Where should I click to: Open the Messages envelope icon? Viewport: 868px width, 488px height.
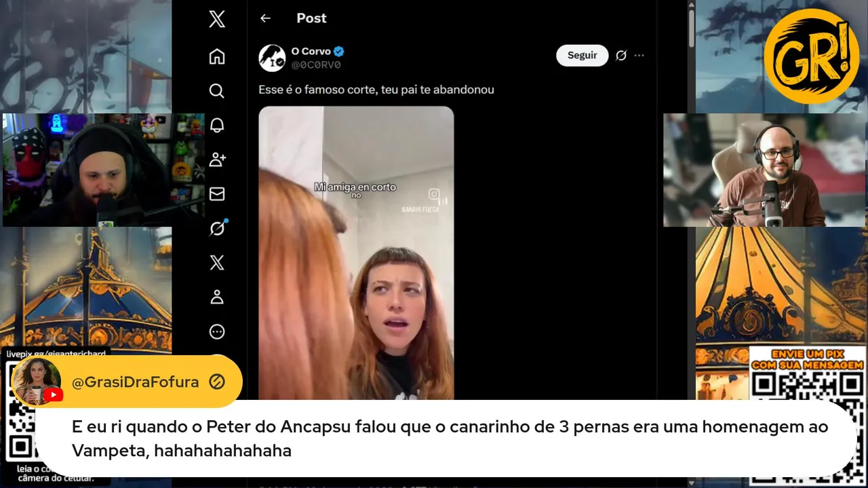pos(217,195)
